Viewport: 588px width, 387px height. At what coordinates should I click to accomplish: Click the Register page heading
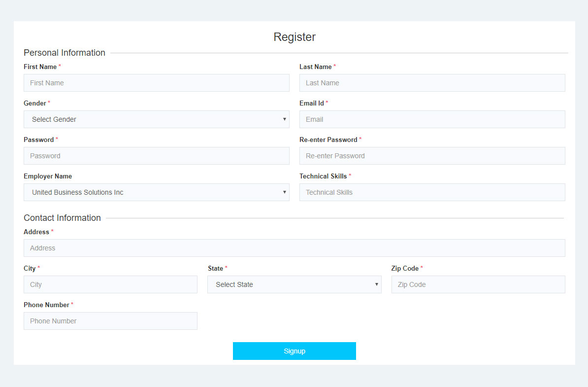pyautogui.click(x=294, y=37)
